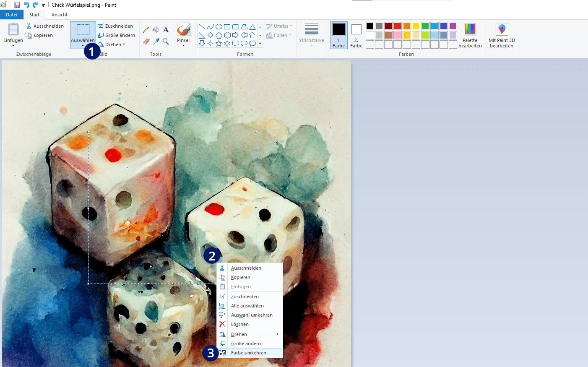Click the Save icon in title bar
The width and height of the screenshot is (588, 367).
point(17,5)
